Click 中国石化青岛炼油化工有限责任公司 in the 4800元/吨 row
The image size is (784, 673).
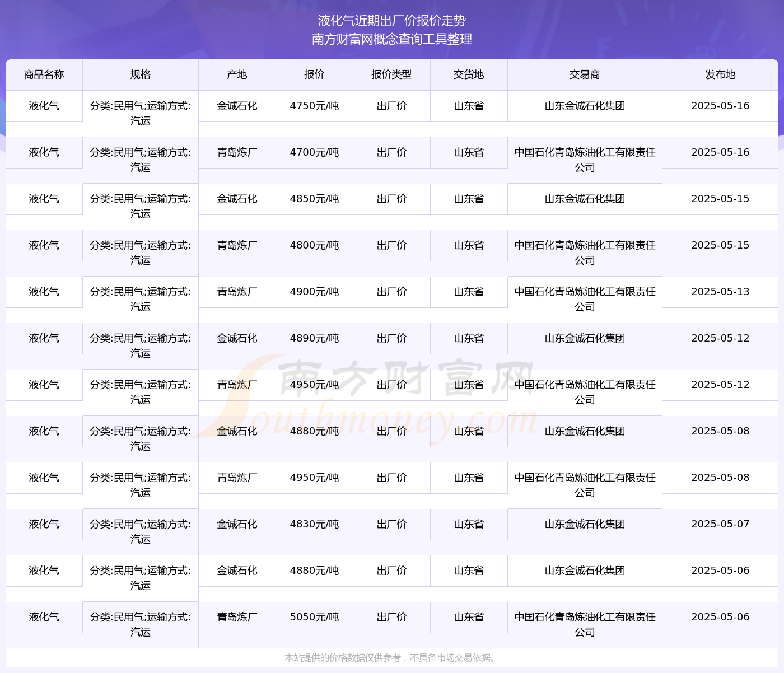click(x=585, y=253)
